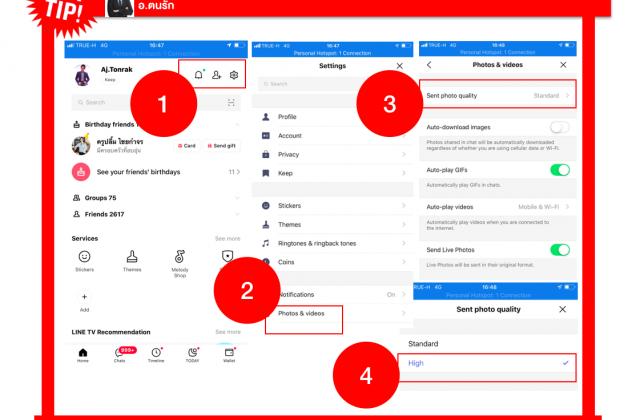This screenshot has height=420, width=620.
Task: Open the Chats tab
Action: 120,353
